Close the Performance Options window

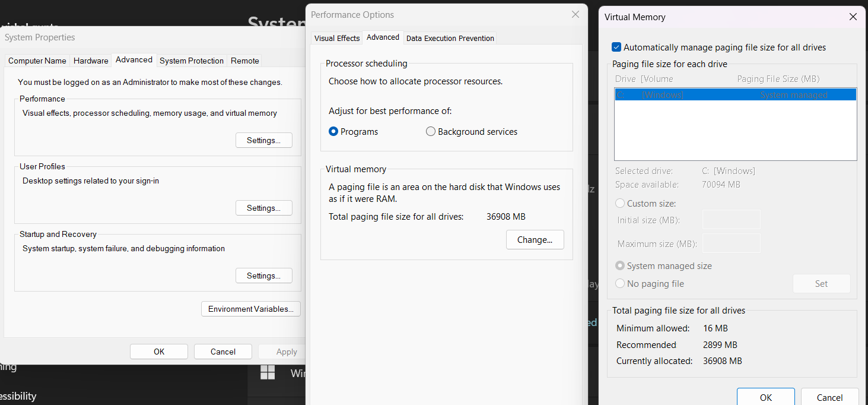tap(575, 15)
